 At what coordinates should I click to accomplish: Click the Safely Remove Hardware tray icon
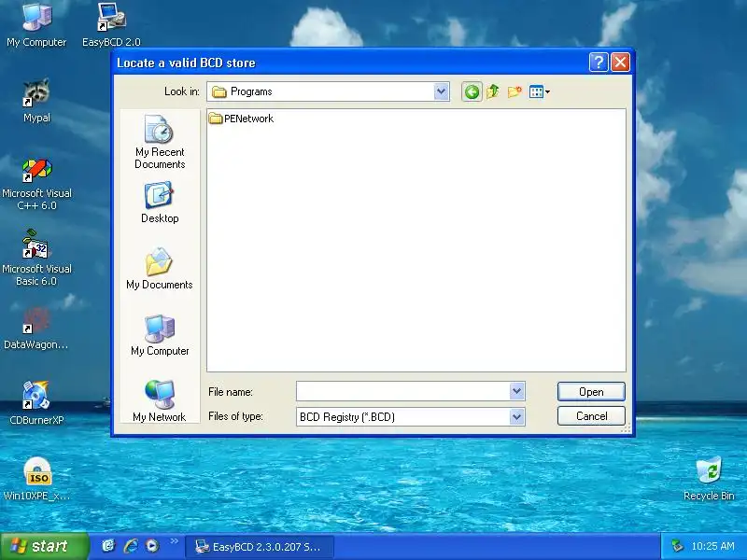point(676,546)
